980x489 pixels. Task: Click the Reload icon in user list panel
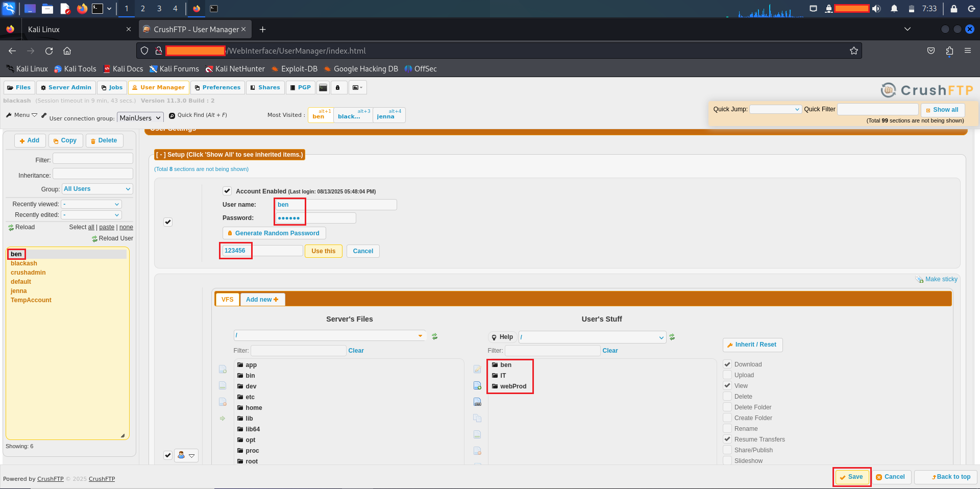11,228
